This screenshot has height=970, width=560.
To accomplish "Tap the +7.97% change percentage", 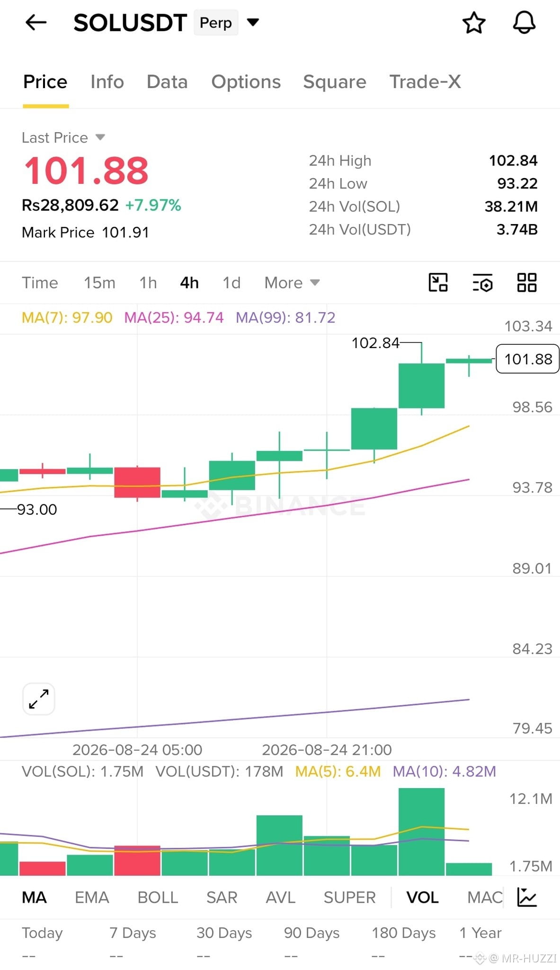I will pos(153,205).
